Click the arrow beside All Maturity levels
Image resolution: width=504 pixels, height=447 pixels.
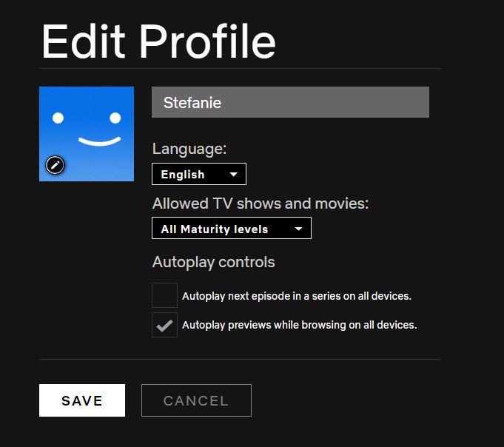tap(298, 229)
